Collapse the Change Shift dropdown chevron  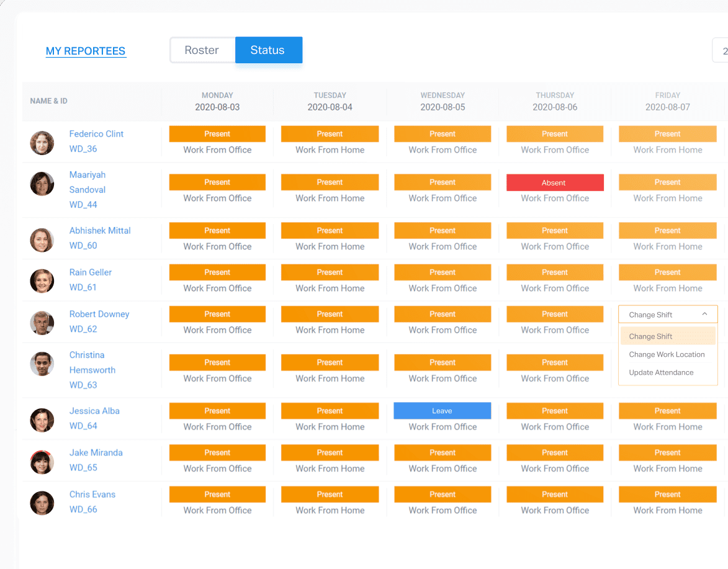[704, 314]
